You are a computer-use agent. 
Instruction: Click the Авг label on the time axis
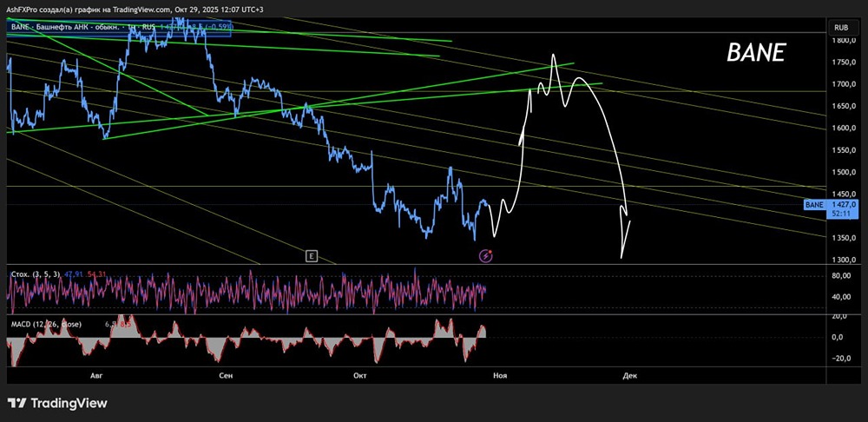point(97,375)
